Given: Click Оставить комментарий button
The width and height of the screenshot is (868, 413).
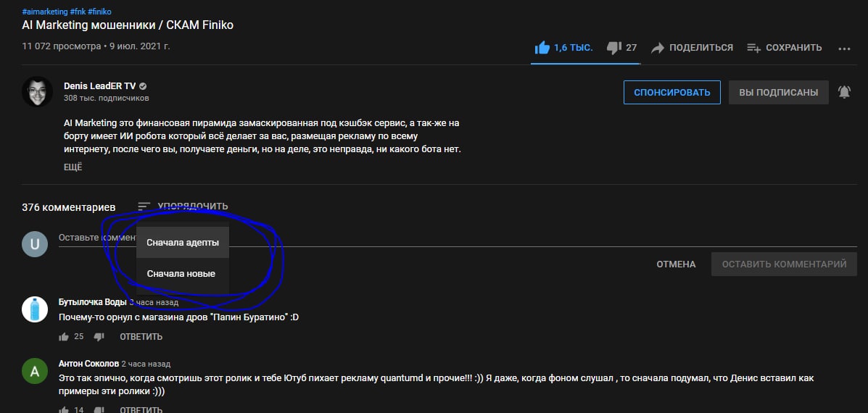Looking at the screenshot, I should coord(784,264).
